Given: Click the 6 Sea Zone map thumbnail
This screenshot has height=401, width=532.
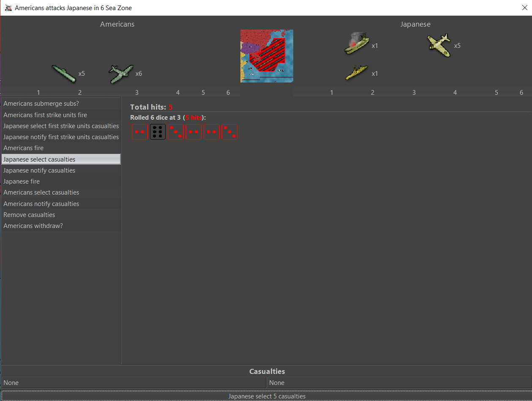Looking at the screenshot, I should point(267,56).
